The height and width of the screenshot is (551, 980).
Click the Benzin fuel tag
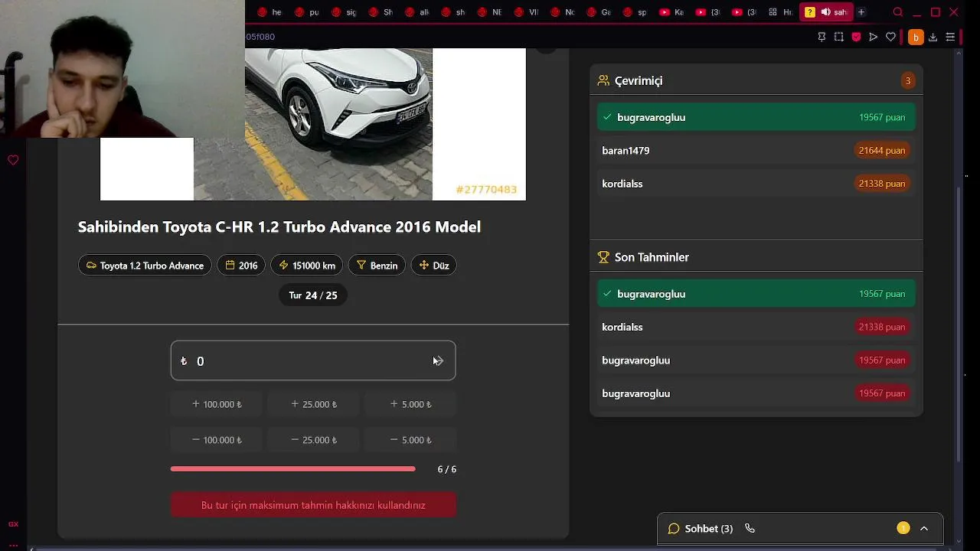pyautogui.click(x=377, y=266)
